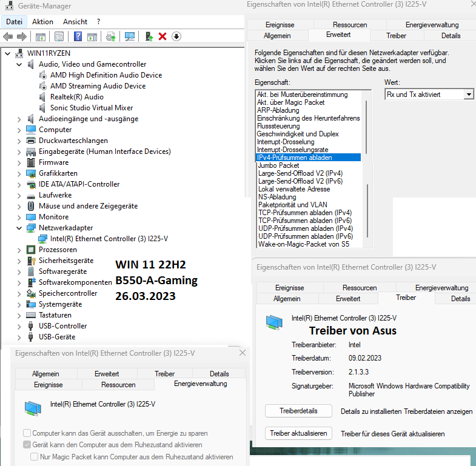The image size is (476, 466).
Task: Collapse the WIN11RYZEN root node
Action: [8, 54]
